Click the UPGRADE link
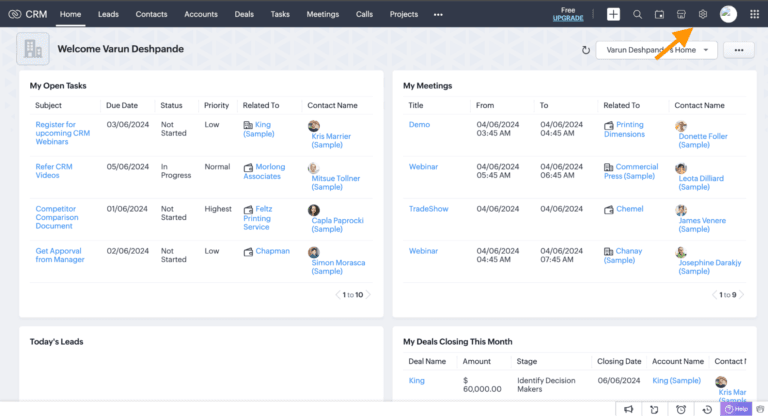 (x=568, y=19)
